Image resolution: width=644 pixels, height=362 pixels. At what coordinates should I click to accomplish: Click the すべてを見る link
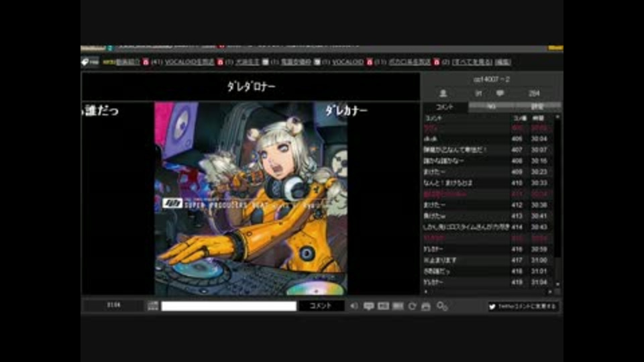pos(472,62)
